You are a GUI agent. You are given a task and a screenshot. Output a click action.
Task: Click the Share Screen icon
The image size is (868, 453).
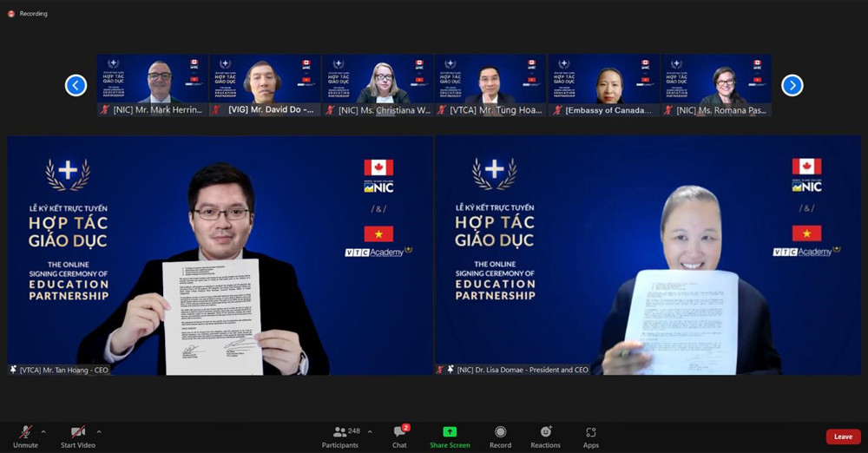tap(450, 432)
